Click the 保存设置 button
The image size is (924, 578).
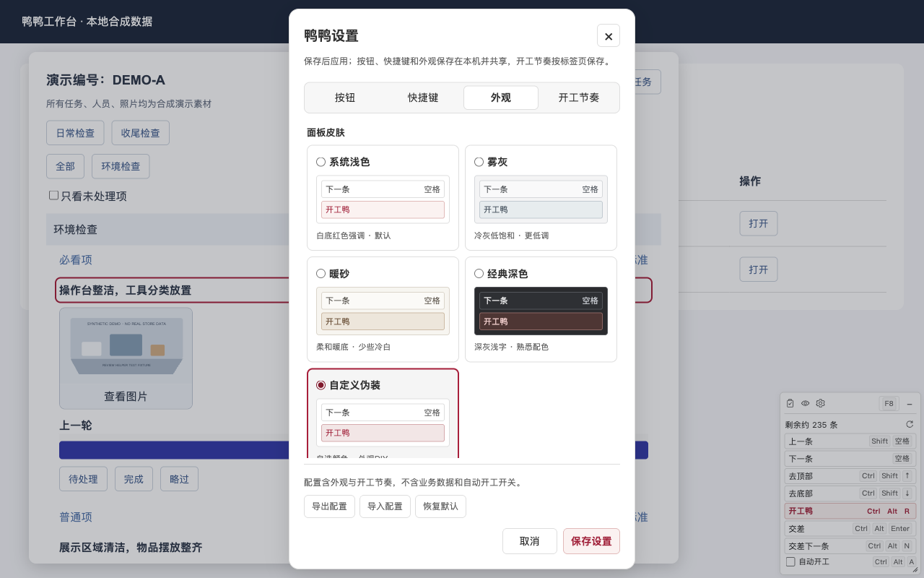(x=591, y=541)
